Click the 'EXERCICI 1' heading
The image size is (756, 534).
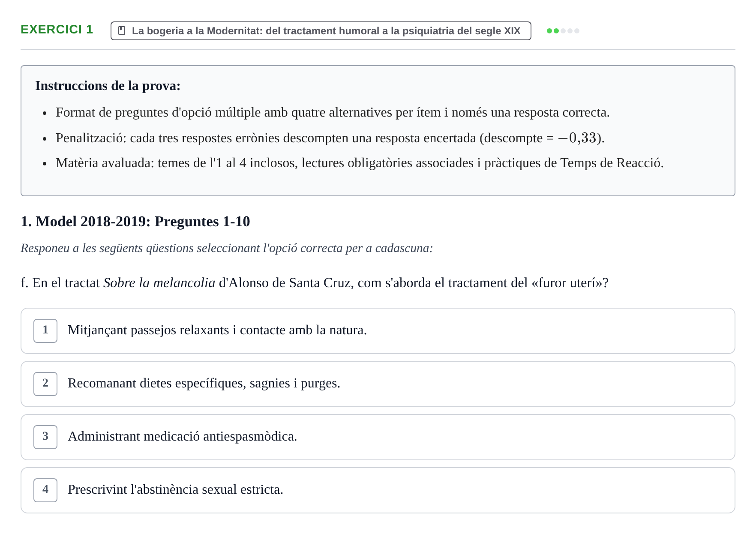57,30
